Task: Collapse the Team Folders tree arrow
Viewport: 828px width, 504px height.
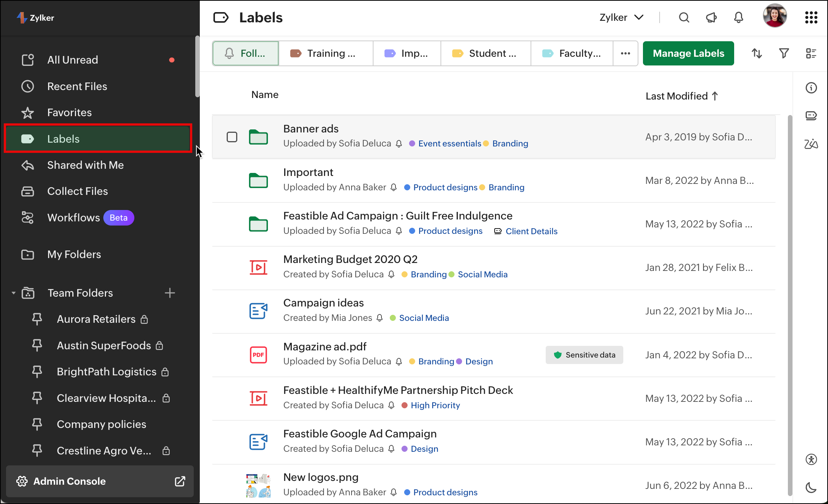Action: pyautogui.click(x=14, y=293)
